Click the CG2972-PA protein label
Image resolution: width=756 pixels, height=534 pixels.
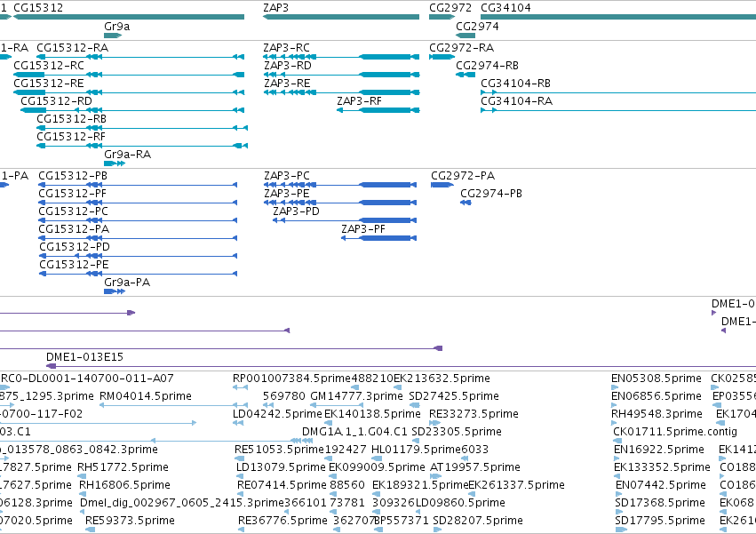tap(463, 176)
